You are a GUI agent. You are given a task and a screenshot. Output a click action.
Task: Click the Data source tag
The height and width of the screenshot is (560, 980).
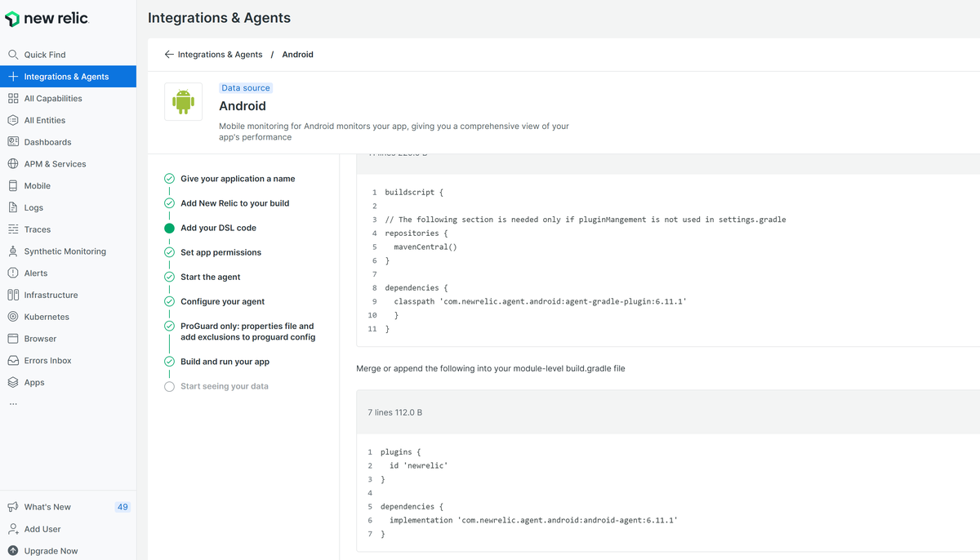pyautogui.click(x=246, y=88)
